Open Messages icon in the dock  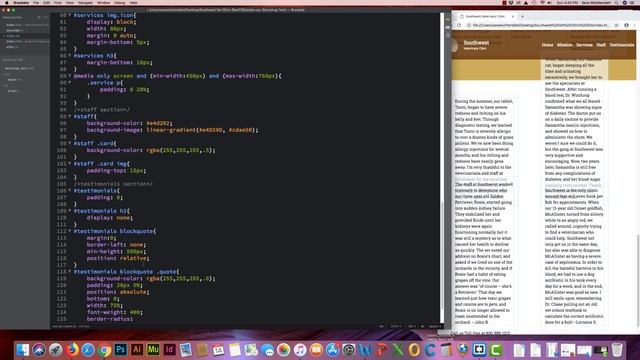tap(267, 350)
